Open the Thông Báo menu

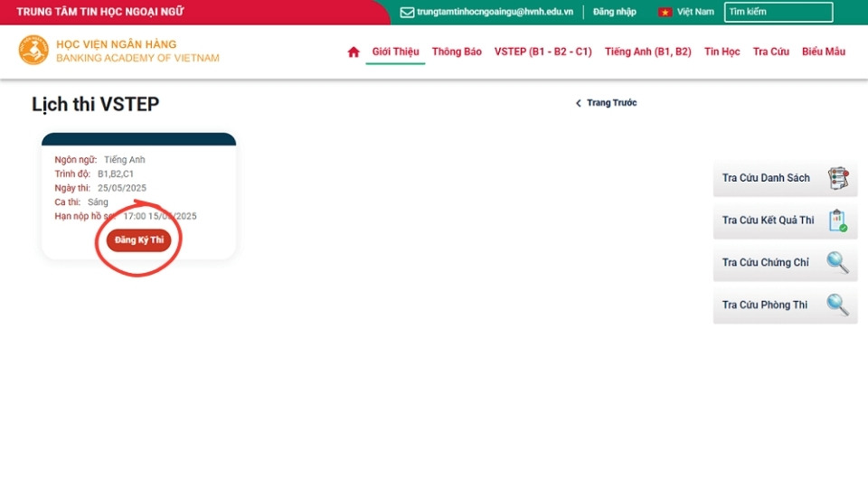point(457,52)
